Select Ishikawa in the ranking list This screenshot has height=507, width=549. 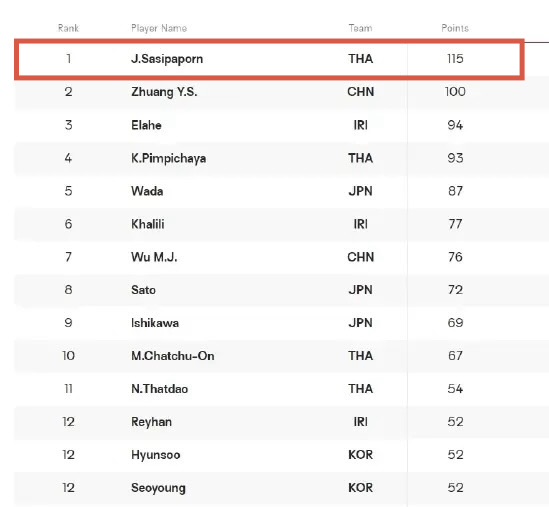tap(155, 323)
